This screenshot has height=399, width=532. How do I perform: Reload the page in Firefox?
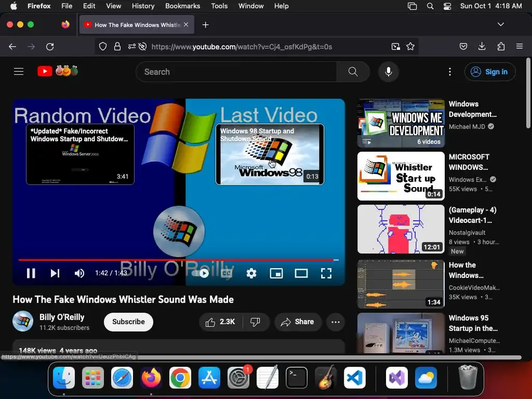(x=50, y=46)
